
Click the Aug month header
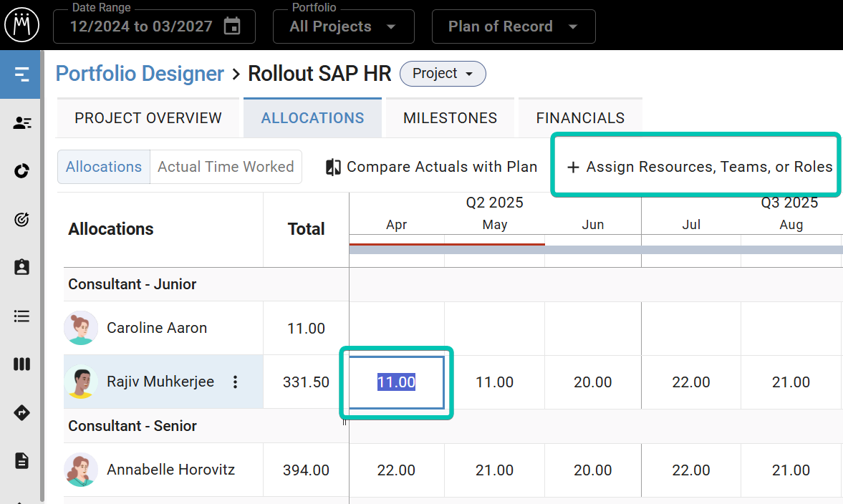(x=791, y=225)
